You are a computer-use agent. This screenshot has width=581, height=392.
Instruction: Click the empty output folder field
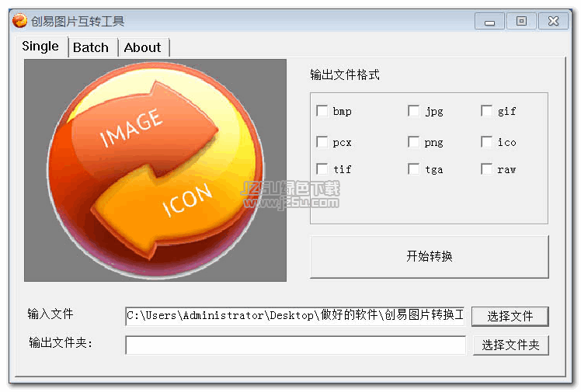click(295, 345)
